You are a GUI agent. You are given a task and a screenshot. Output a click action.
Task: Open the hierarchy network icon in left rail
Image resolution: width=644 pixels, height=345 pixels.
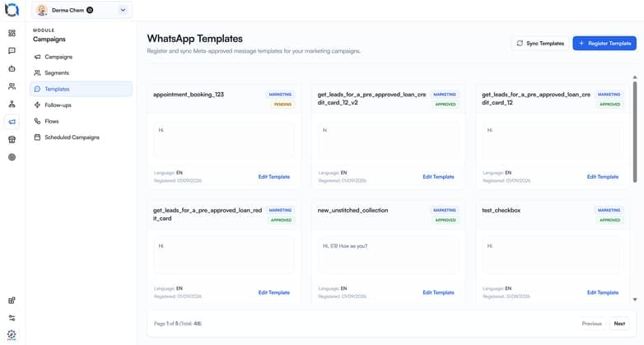point(12,104)
